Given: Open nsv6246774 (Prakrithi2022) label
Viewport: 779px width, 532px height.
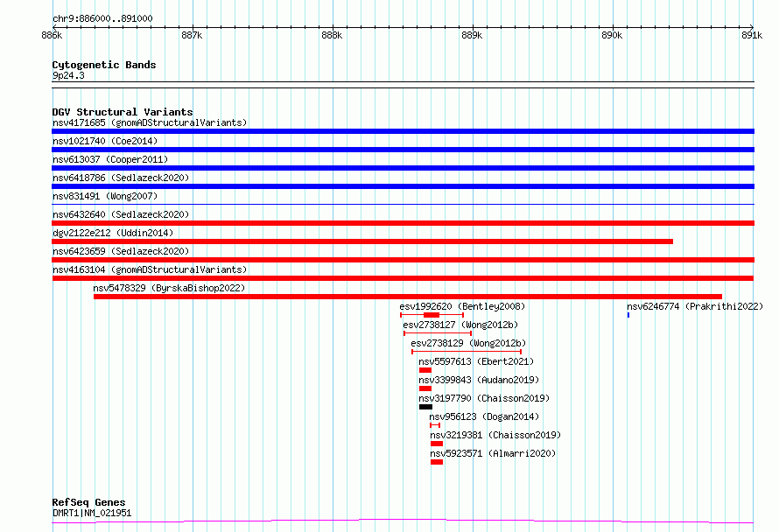Looking at the screenshot, I should (x=695, y=306).
